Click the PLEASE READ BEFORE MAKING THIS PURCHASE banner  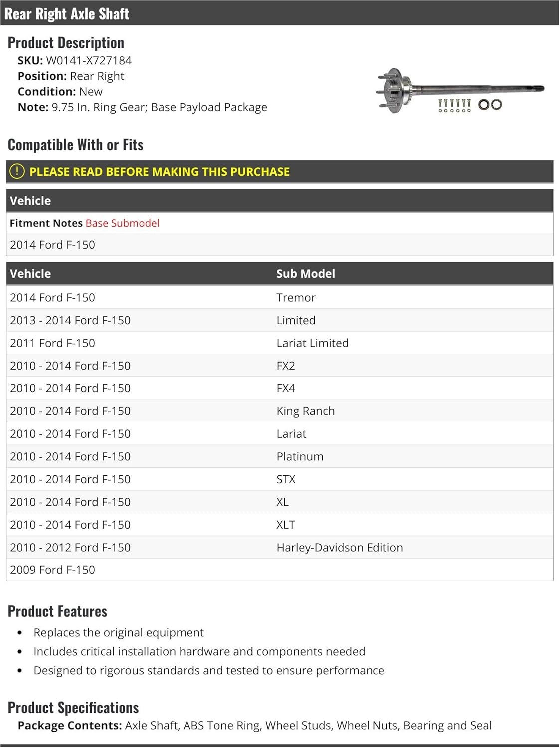[280, 171]
